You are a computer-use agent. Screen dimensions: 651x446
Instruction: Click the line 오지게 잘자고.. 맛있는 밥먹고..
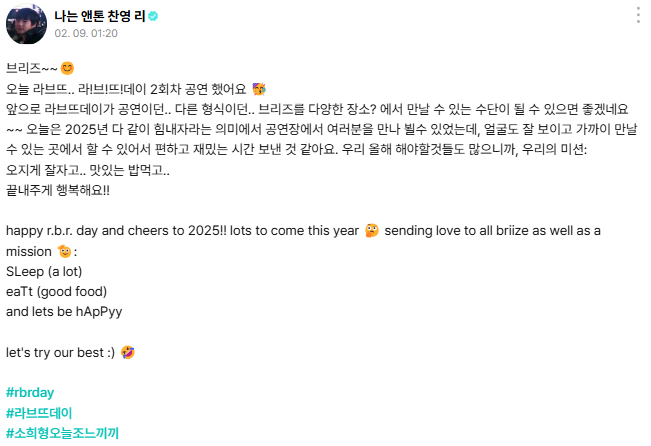pos(87,170)
